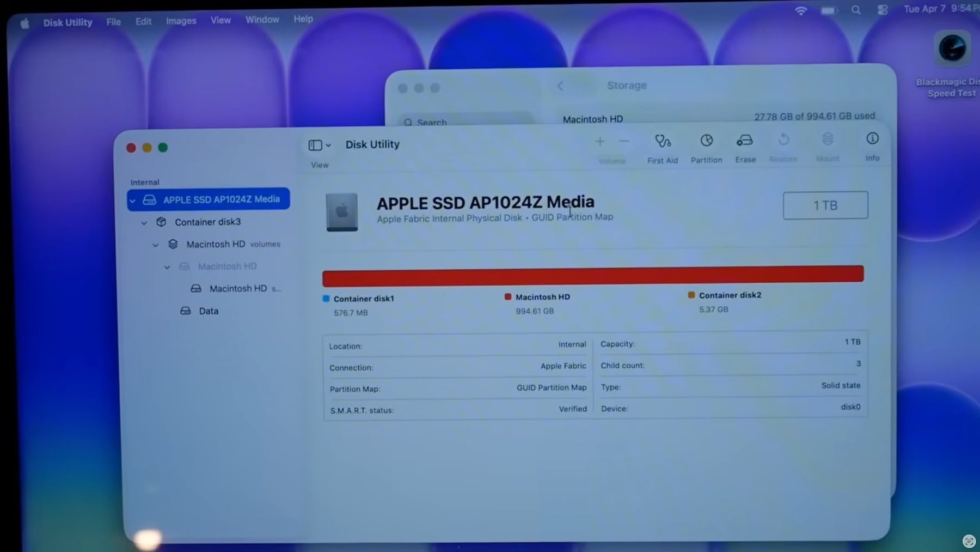Open the View layout dropdown
Screen dimensions: 980x552
click(x=318, y=145)
